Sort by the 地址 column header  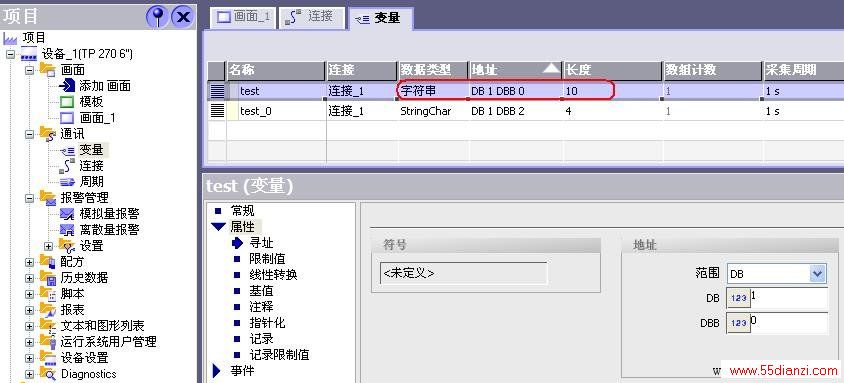point(515,70)
